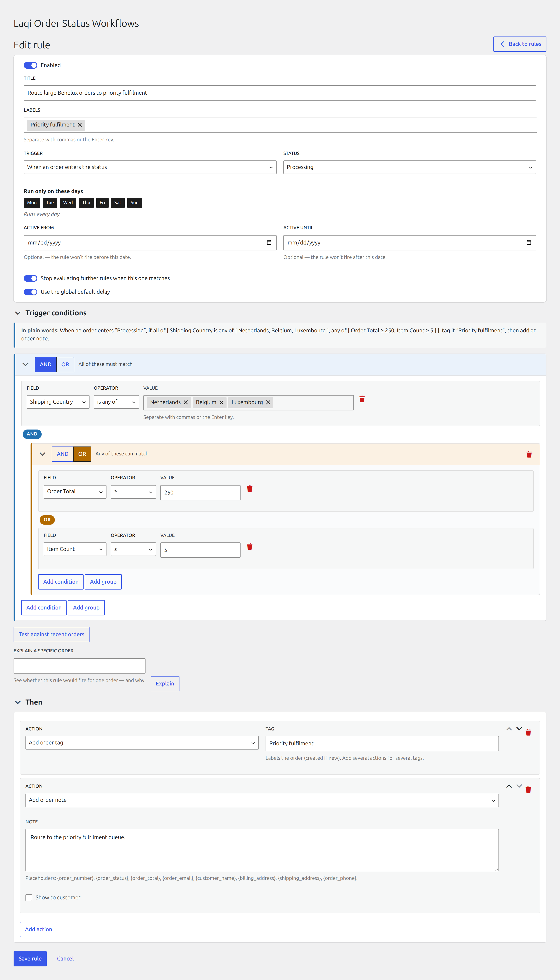Collapse the Trigger conditions section

[18, 313]
